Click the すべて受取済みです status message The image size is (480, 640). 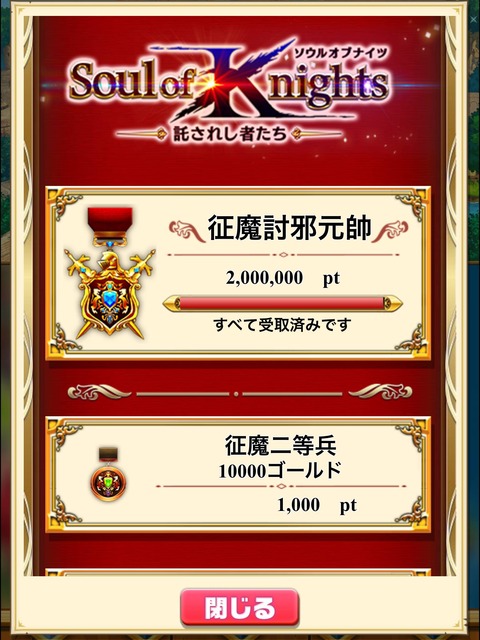tap(282, 325)
